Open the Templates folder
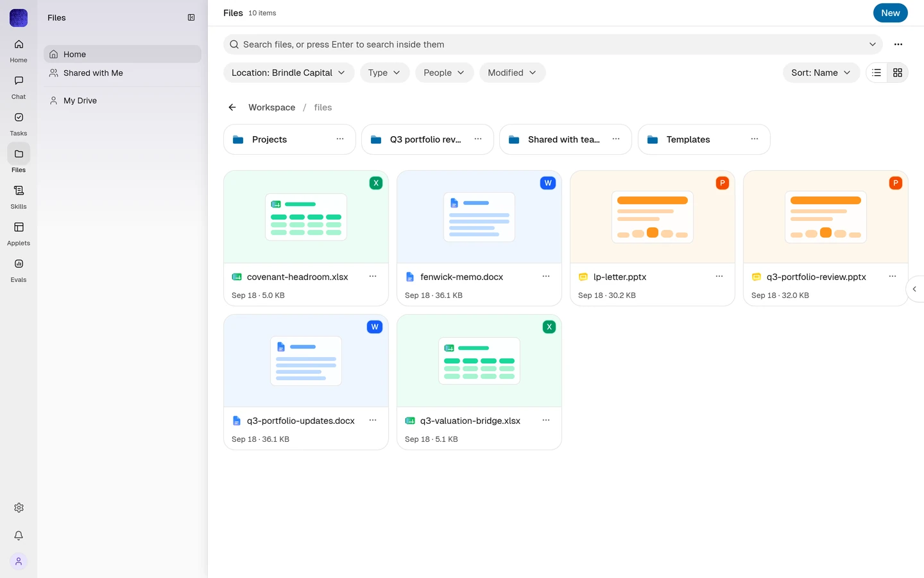Viewport: 924px width, 578px height. [704, 139]
